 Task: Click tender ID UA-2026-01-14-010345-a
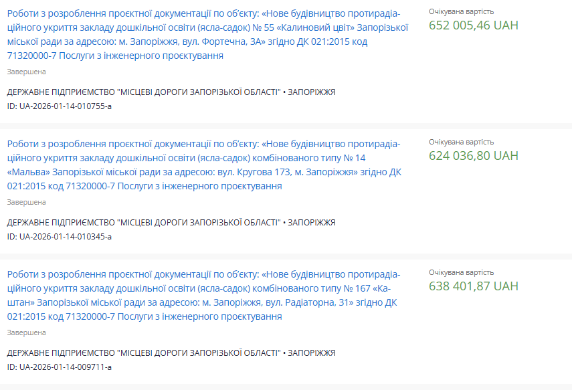(60, 236)
